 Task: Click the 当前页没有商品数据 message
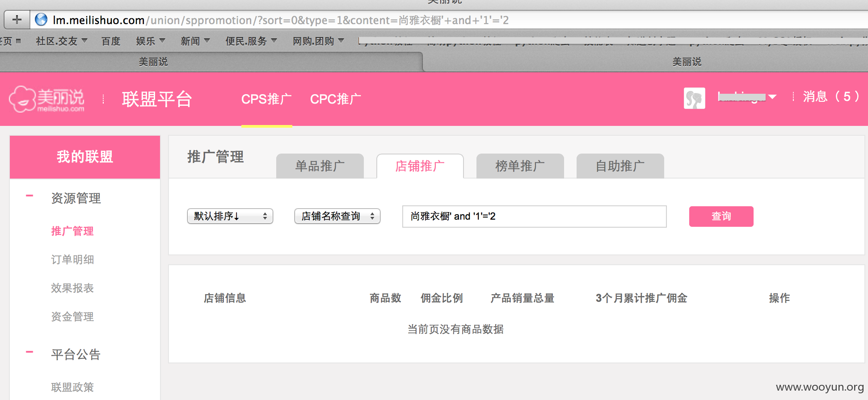point(455,329)
